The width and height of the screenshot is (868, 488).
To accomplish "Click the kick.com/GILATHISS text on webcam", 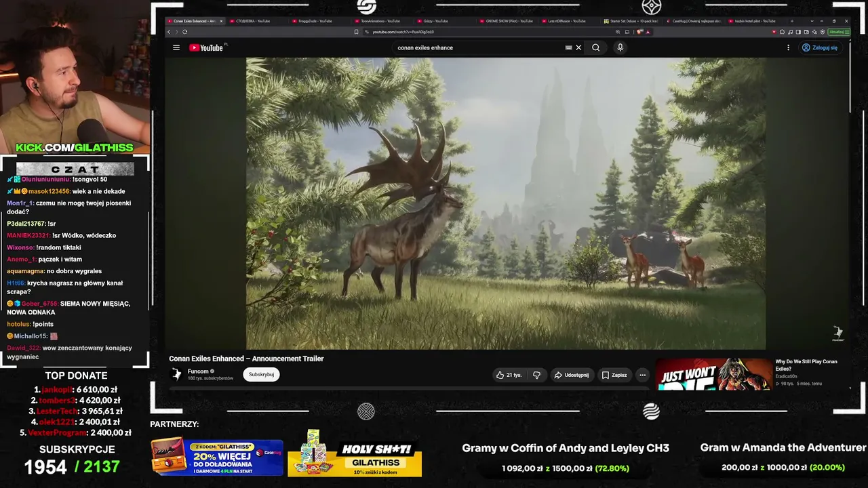I will coord(75,148).
